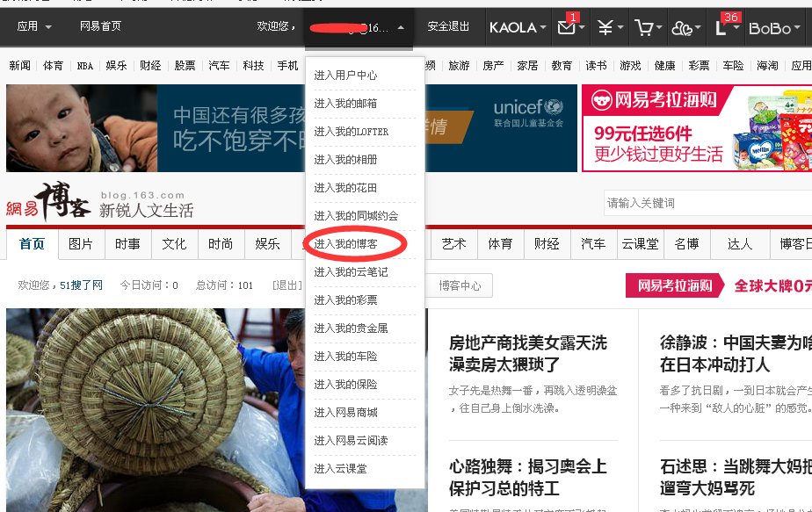The image size is (812, 512).
Task: Click the KAOLA icon in top bar
Action: coord(514,27)
